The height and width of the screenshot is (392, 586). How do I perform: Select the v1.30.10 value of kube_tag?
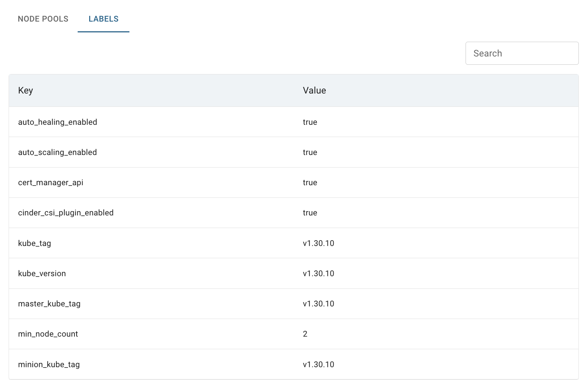tap(319, 243)
